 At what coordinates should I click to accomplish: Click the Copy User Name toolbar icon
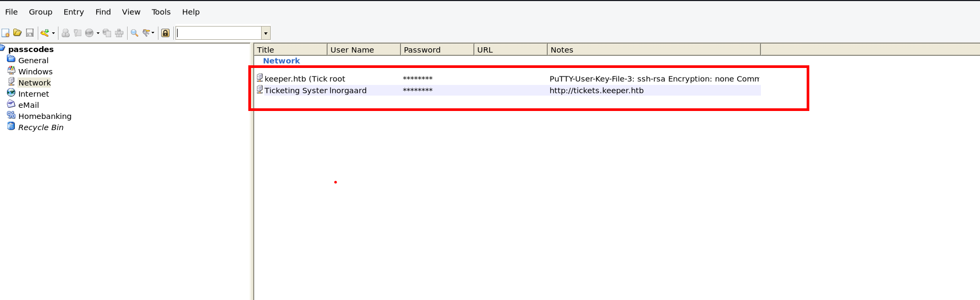click(x=65, y=33)
